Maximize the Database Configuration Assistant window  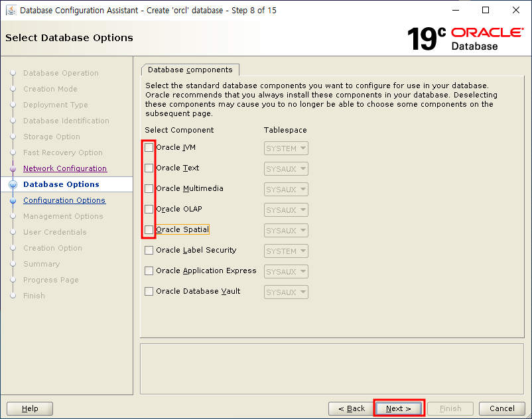[x=486, y=10]
